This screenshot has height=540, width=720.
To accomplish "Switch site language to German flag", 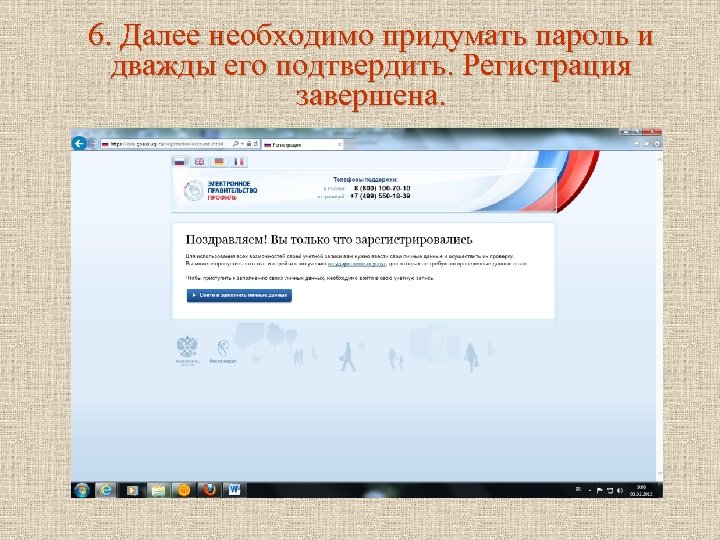I will tap(219, 162).
